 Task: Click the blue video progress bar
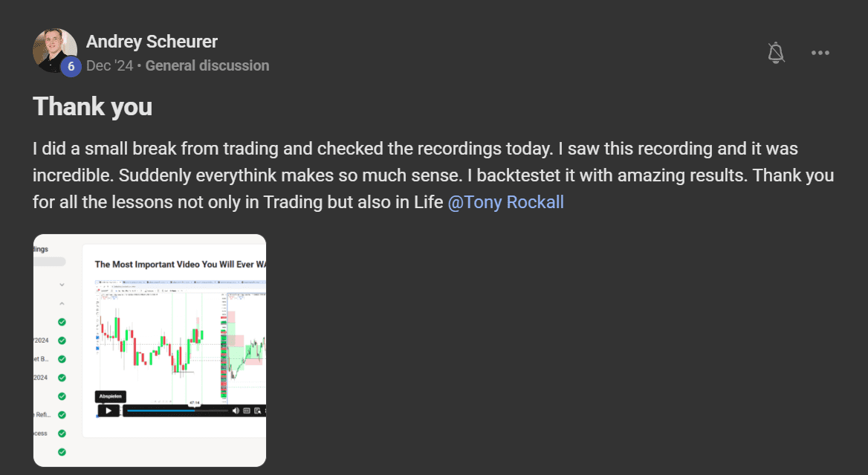[x=161, y=410]
